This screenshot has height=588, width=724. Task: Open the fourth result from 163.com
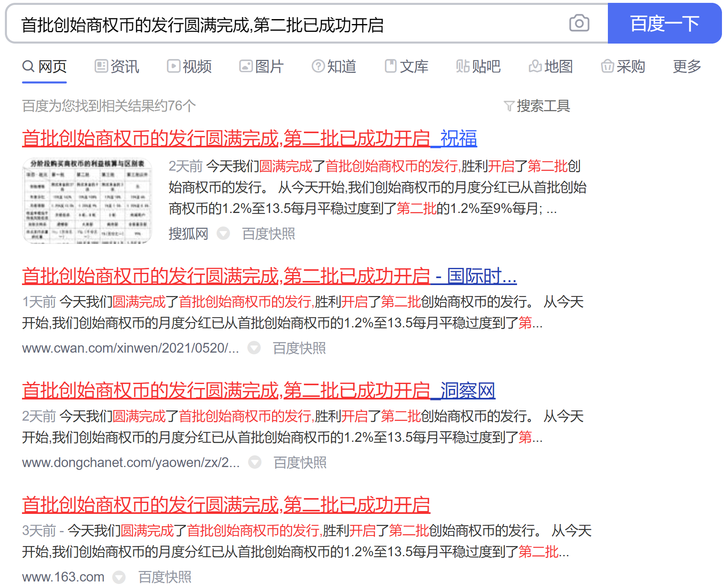pos(226,505)
